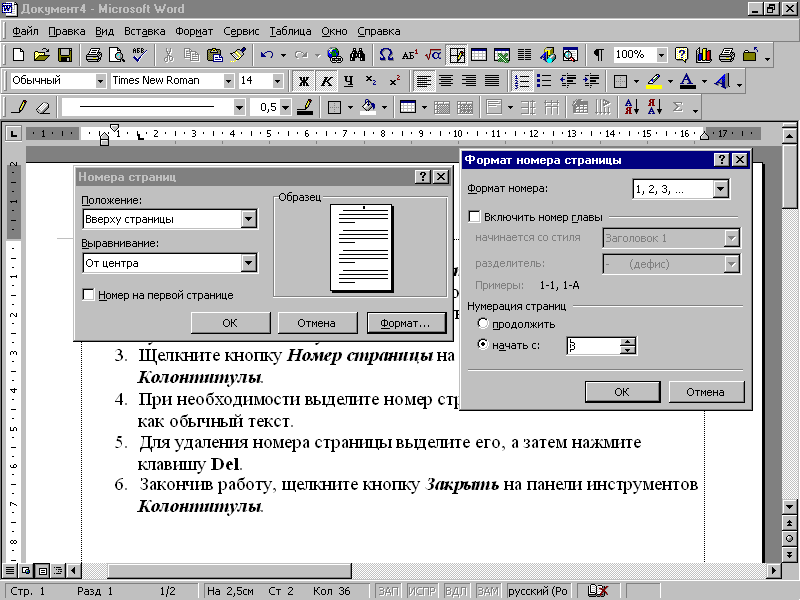Click OK in the Номера страниц dialog
800x600 pixels.
(x=230, y=323)
